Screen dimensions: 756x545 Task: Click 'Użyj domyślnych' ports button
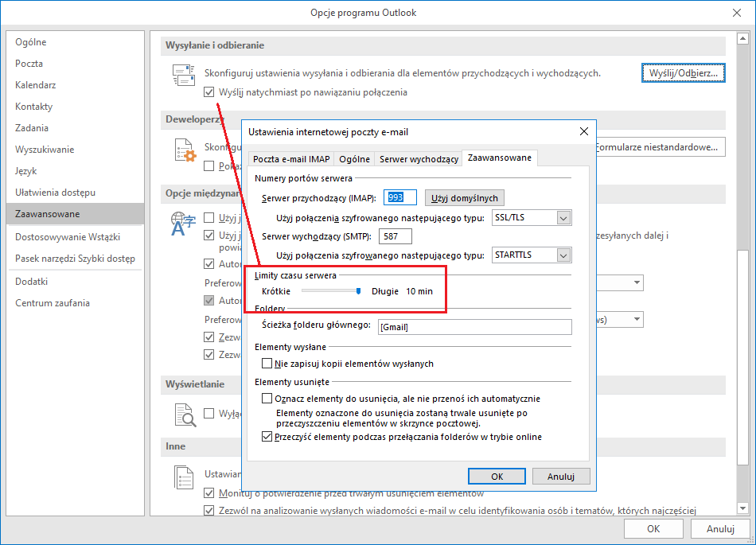coord(464,198)
